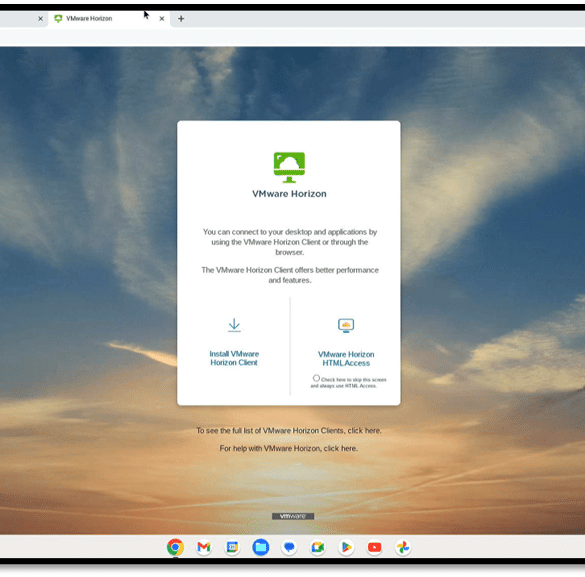Click VMware Horizon HTML Access link
This screenshot has width=585, height=577.
(346, 358)
